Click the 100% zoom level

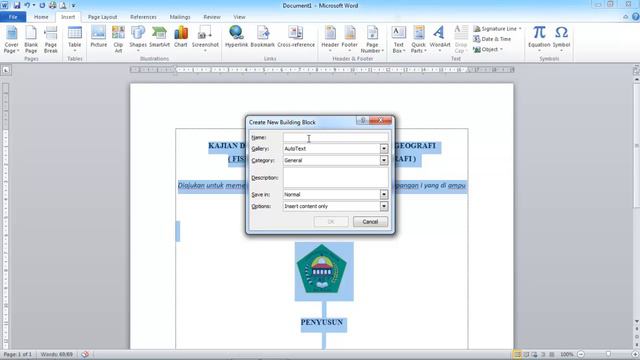click(x=567, y=354)
